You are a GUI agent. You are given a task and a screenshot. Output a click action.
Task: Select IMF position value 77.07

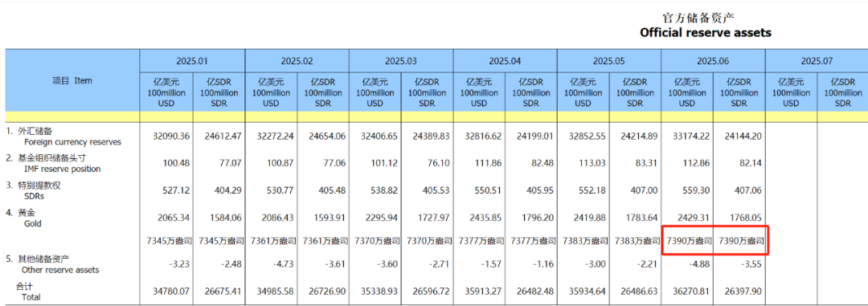coord(231,163)
